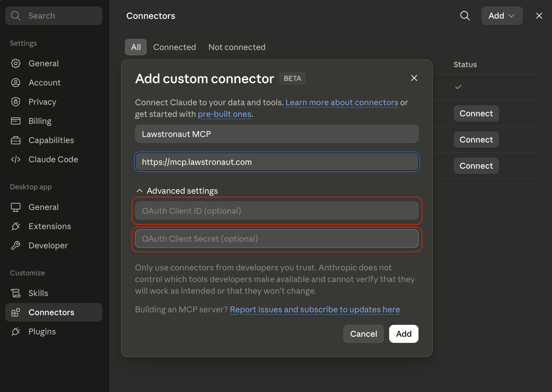Cancel the custom connector dialog

tap(364, 334)
